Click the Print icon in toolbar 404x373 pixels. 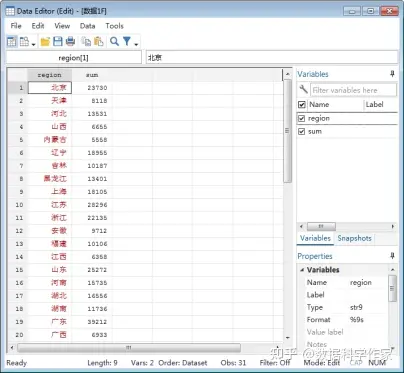pyautogui.click(x=70, y=42)
